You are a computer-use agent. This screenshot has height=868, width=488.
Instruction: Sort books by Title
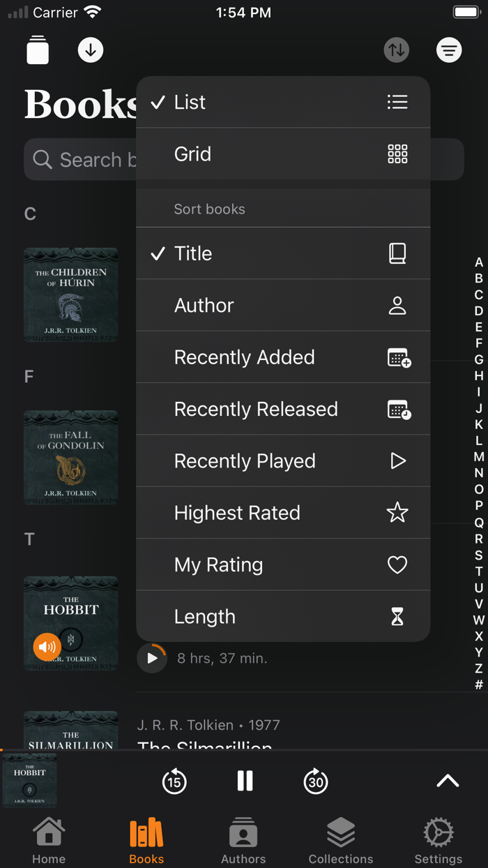pos(283,253)
